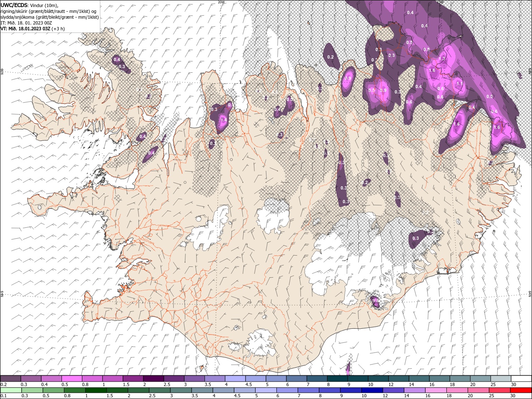
Task: Click the 1.4 precipitation value on the map
Action: (x=223, y=120)
